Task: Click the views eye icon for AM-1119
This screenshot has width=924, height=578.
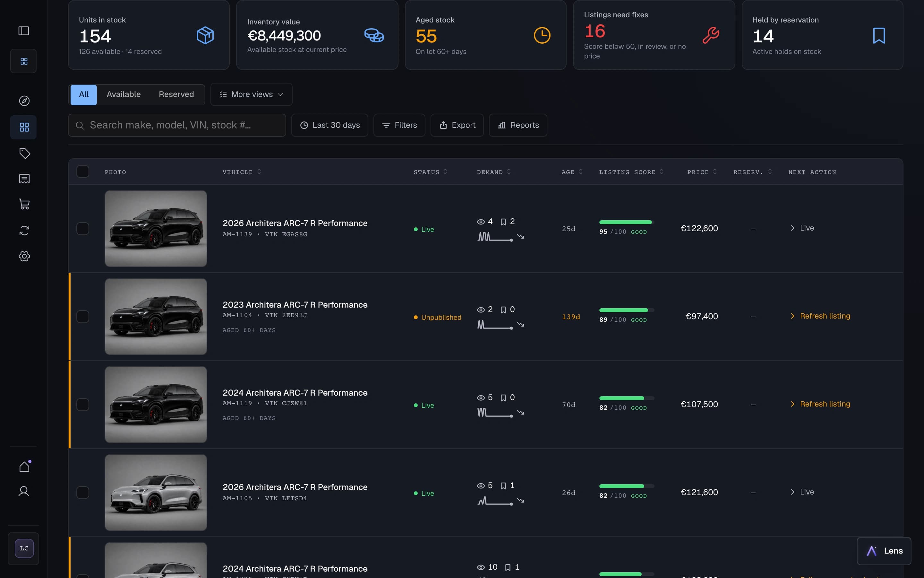Action: (481, 398)
